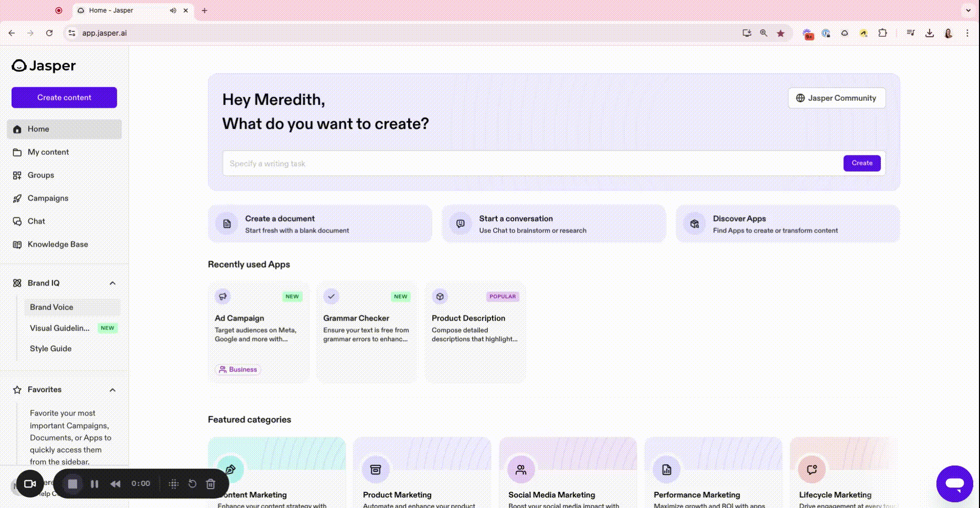The height and width of the screenshot is (508, 980).
Task: Open the Jasper Community link
Action: tap(836, 98)
